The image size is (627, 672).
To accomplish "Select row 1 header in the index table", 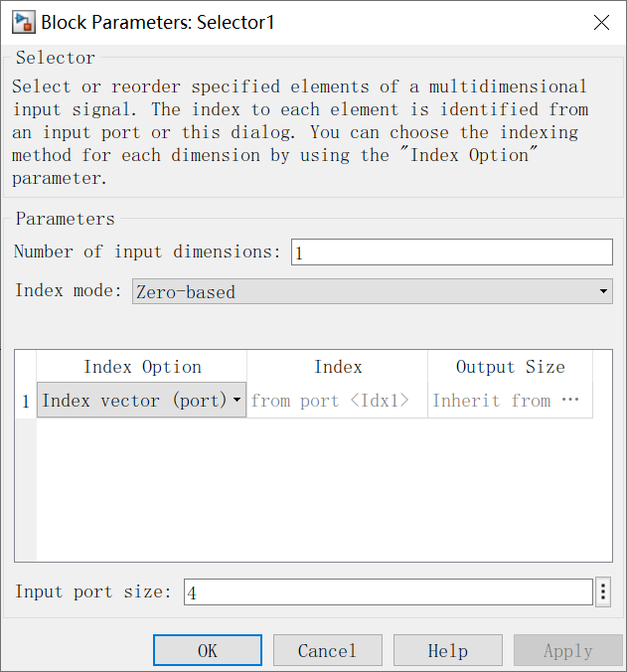I will [x=26, y=401].
